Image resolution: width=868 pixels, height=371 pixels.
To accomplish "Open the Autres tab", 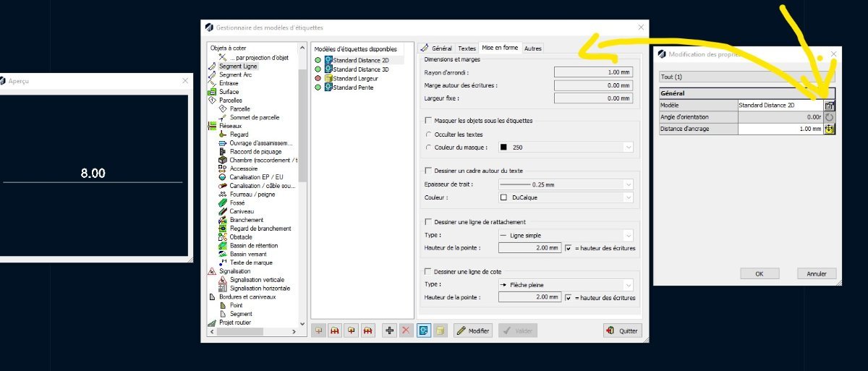I will pos(532,48).
